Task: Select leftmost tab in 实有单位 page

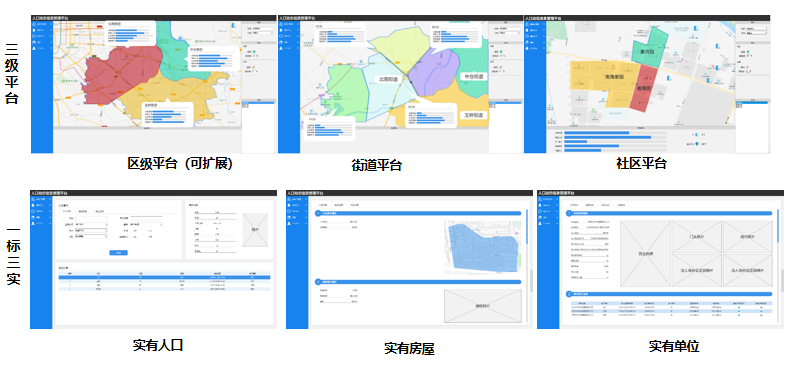Action: (574, 205)
